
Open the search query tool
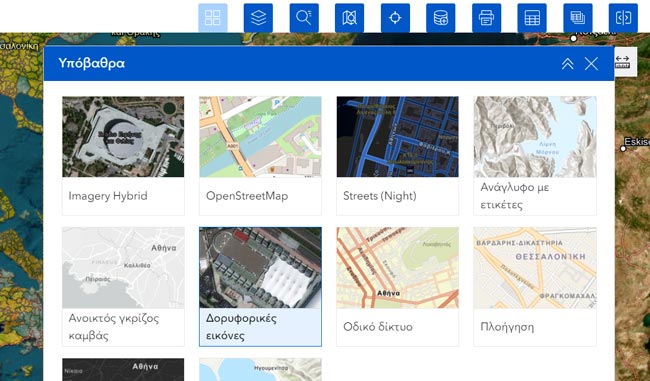pyautogui.click(x=304, y=18)
